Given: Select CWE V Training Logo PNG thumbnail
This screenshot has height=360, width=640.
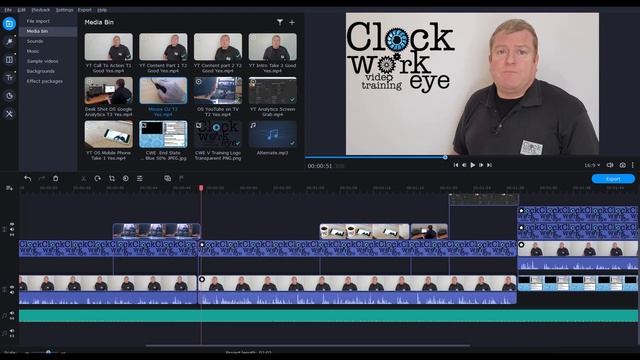Looking at the screenshot, I should point(218,134).
